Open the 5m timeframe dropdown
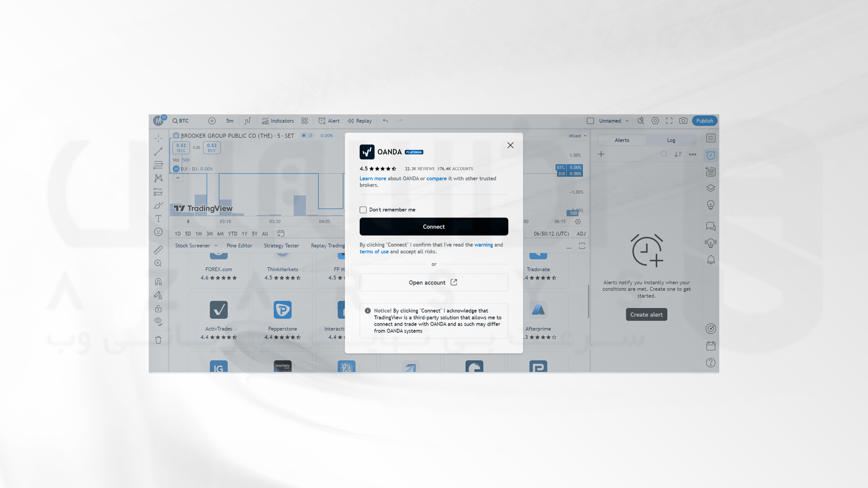 (x=230, y=120)
